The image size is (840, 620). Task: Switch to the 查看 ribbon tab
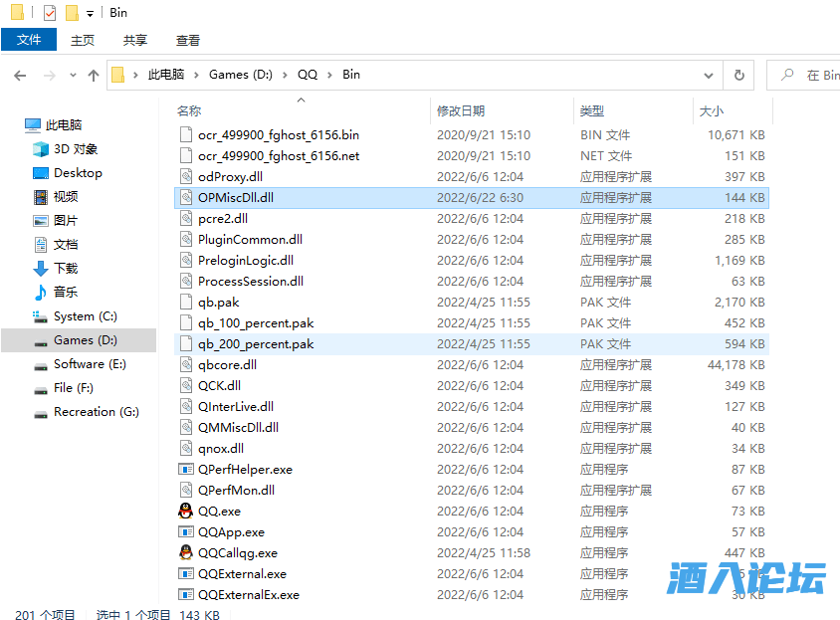coord(188,40)
